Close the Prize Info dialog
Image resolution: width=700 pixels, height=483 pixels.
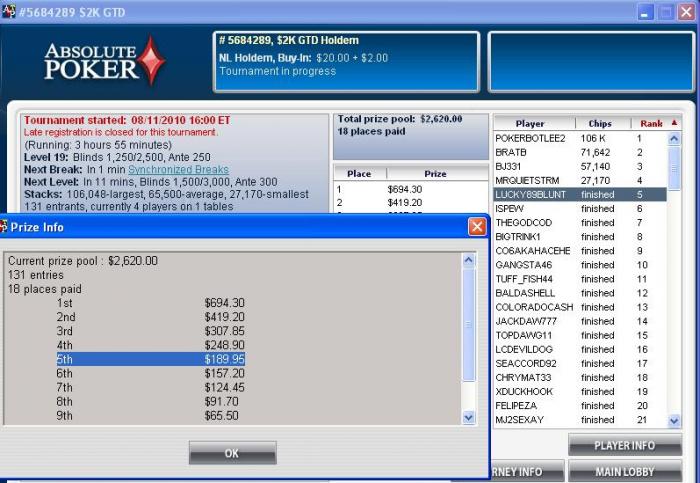tap(477, 227)
